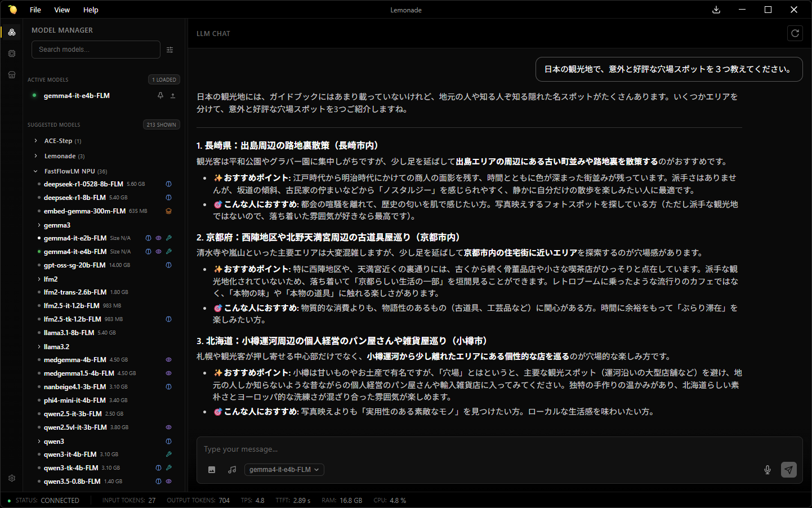Expand the ACE-Step model group

click(35, 141)
